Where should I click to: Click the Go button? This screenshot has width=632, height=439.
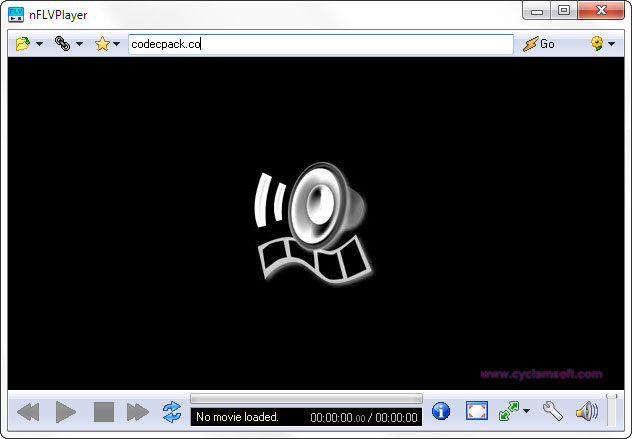tap(539, 44)
